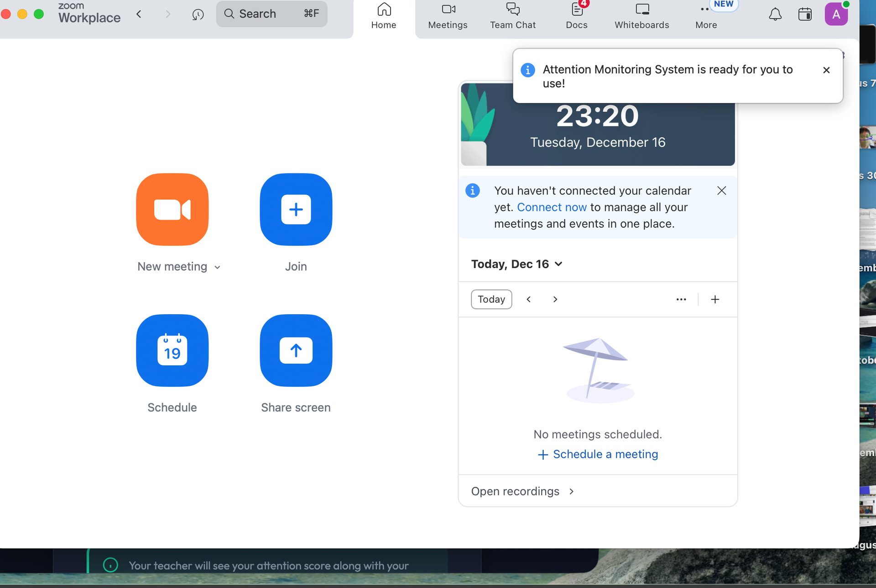Click the Share screen arrow icon
Image resolution: width=876 pixels, height=588 pixels.
pyautogui.click(x=296, y=350)
